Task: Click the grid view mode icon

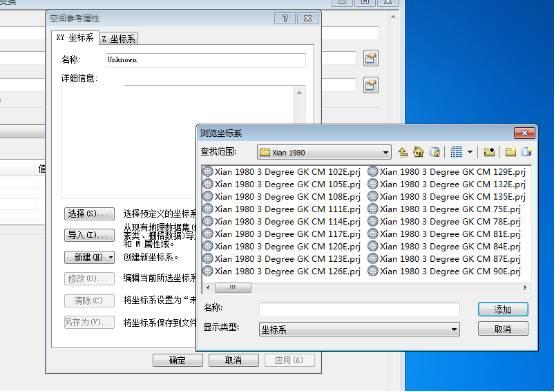Action: (x=456, y=152)
